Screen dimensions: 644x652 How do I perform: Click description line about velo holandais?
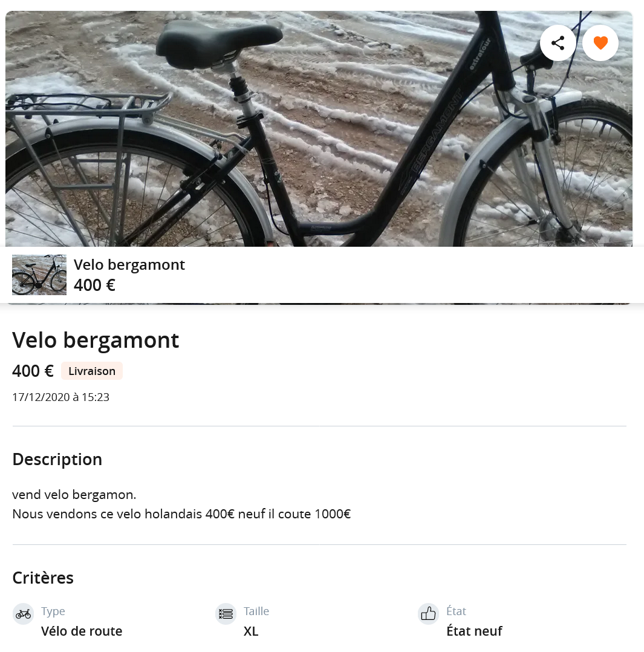181,514
